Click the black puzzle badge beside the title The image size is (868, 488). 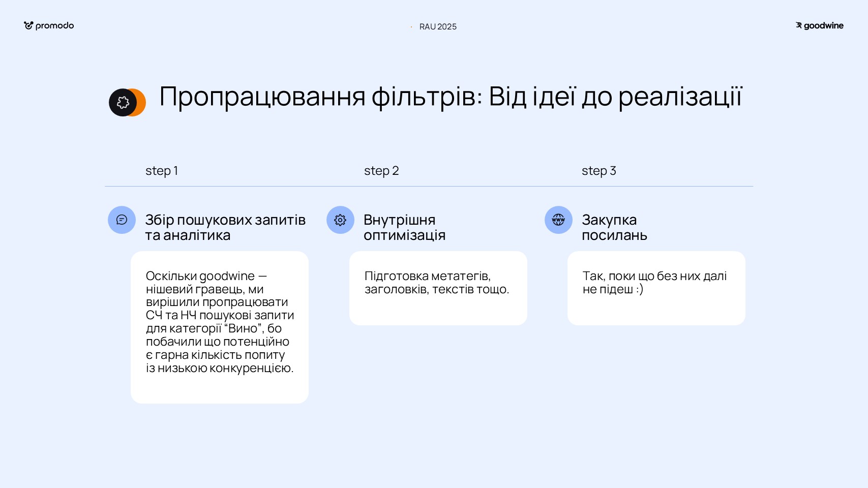(122, 103)
